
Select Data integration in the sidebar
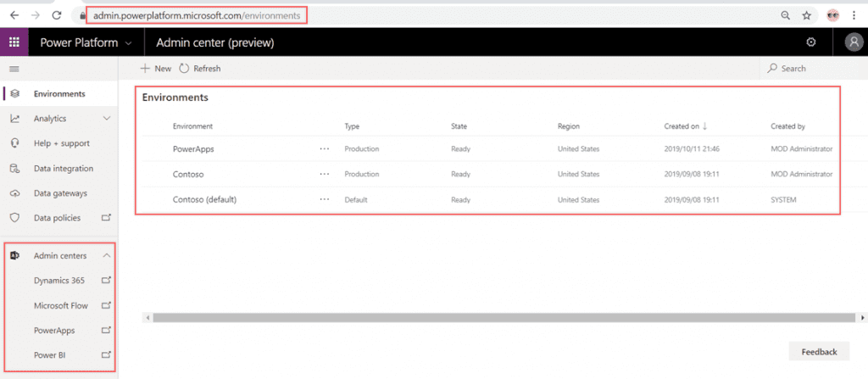(64, 169)
